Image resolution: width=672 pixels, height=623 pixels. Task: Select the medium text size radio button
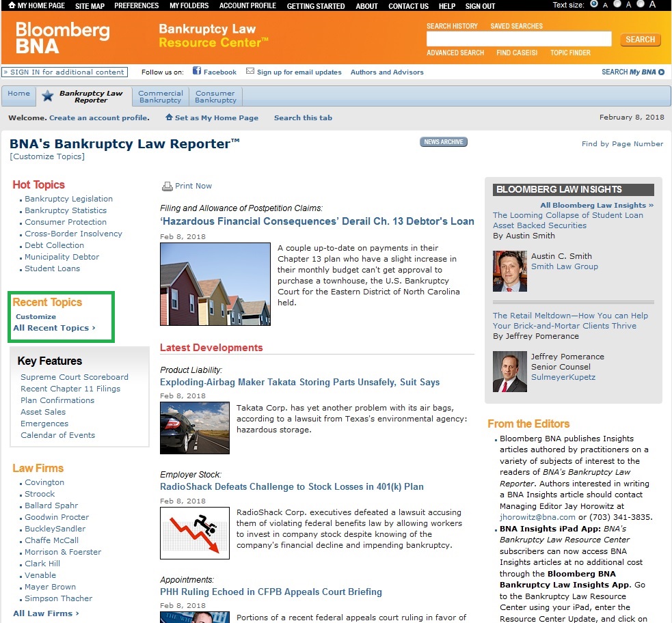pyautogui.click(x=617, y=4)
